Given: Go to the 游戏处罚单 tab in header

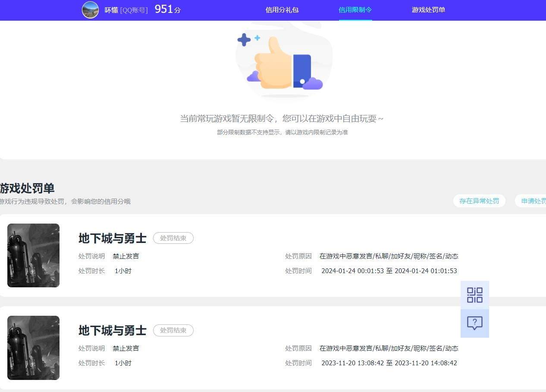Looking at the screenshot, I should click(x=428, y=10).
